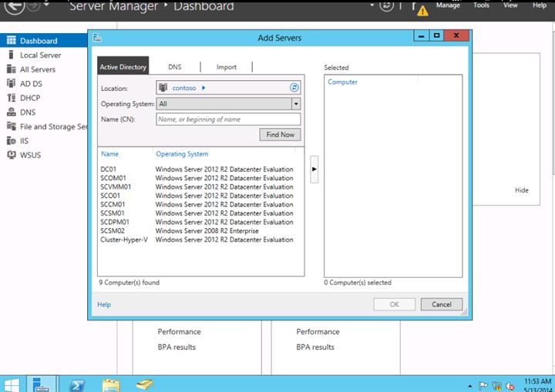Click the Computer column header in Selected
Screen dimensions: 555x392
click(x=342, y=82)
